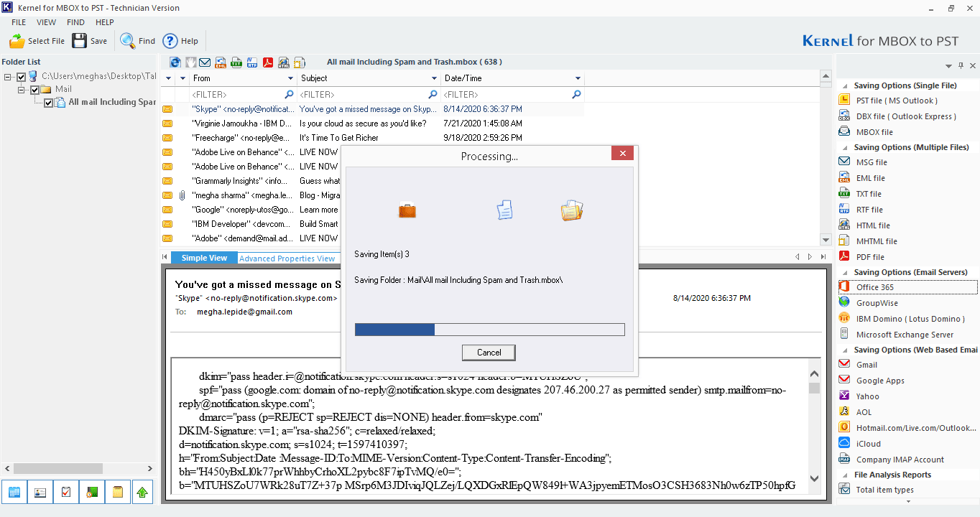Open the Subject column dropdown arrow
Screen dimensions: 980x517
coord(434,78)
